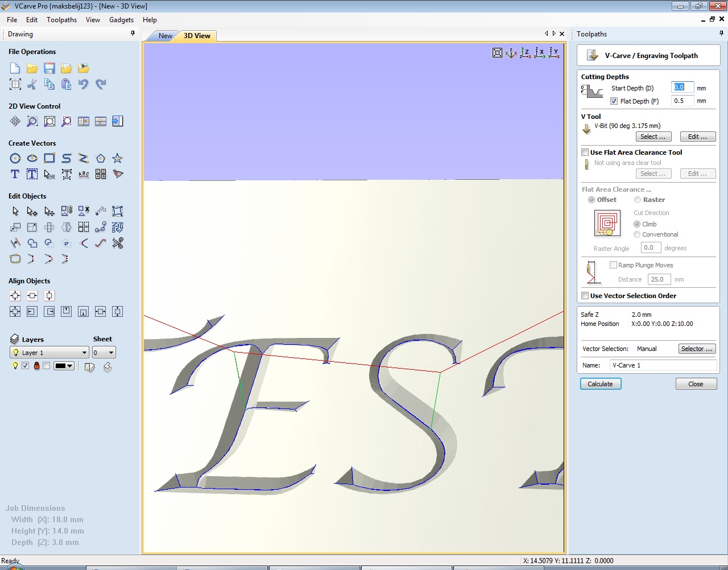Click the Save file floppy icon
This screenshot has width=728, height=570.
(49, 68)
